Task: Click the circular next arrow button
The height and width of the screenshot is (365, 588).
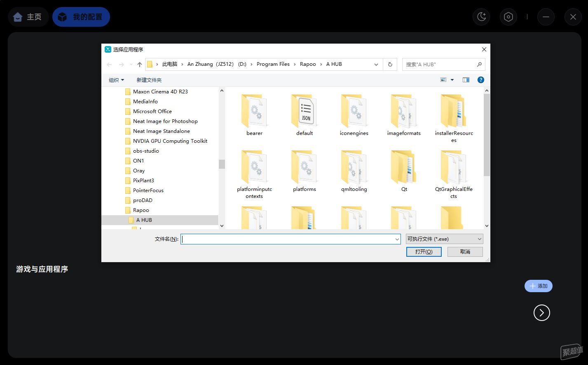Action: (542, 313)
